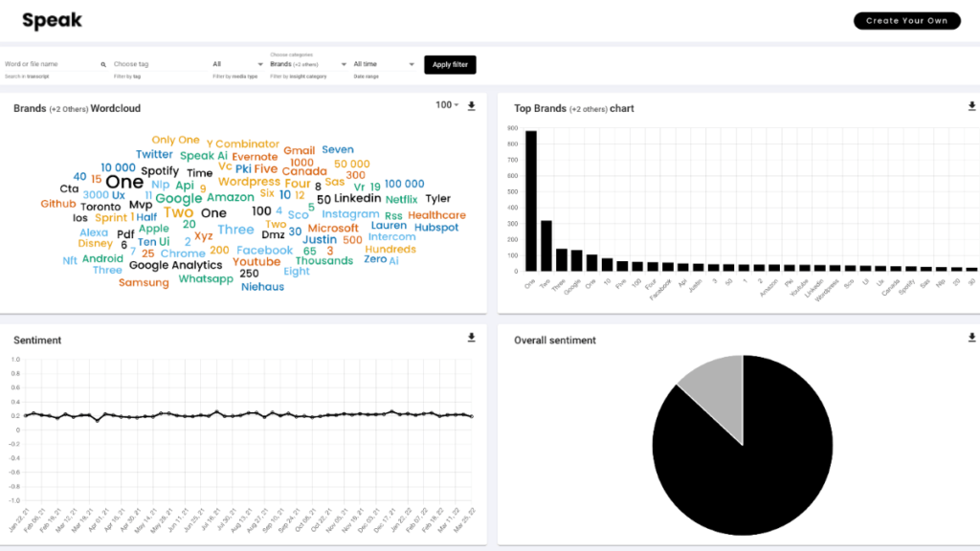Click the word Evernote in the wordcloud

255,157
